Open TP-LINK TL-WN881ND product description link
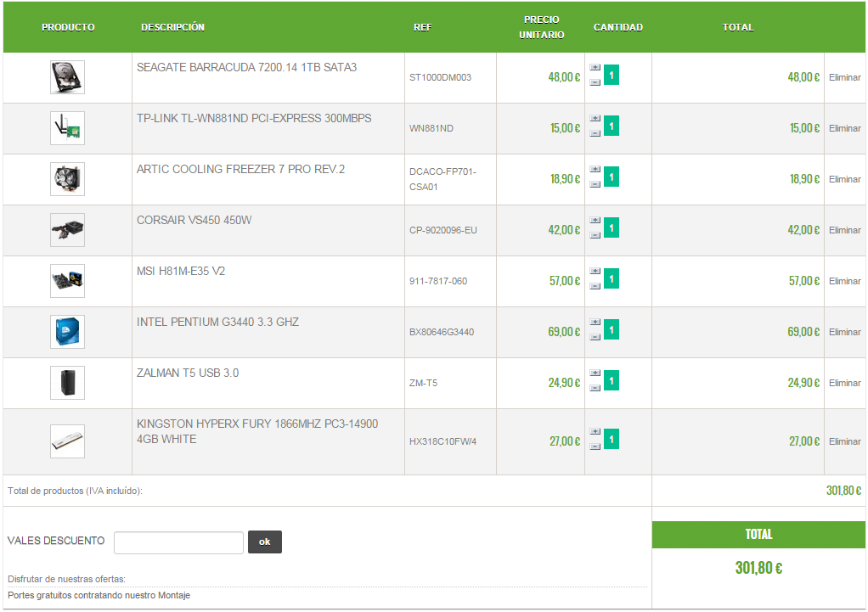Viewport: 868px width, 612px height. [x=254, y=119]
